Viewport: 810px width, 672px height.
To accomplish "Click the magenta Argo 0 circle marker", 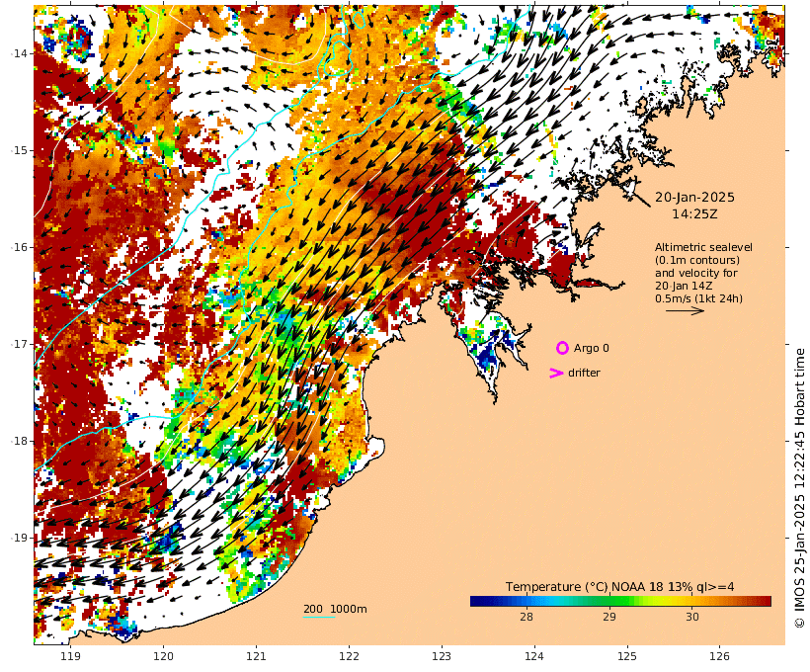I will (x=562, y=348).
